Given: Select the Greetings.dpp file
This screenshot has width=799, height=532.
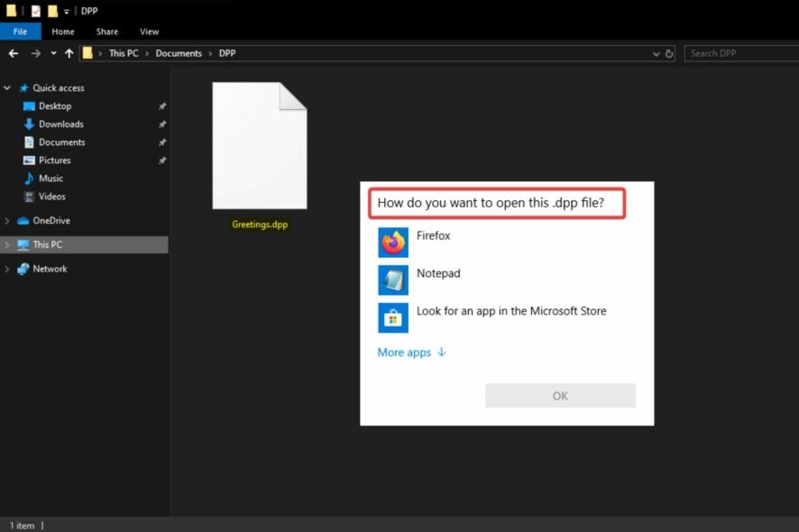Looking at the screenshot, I should point(259,144).
